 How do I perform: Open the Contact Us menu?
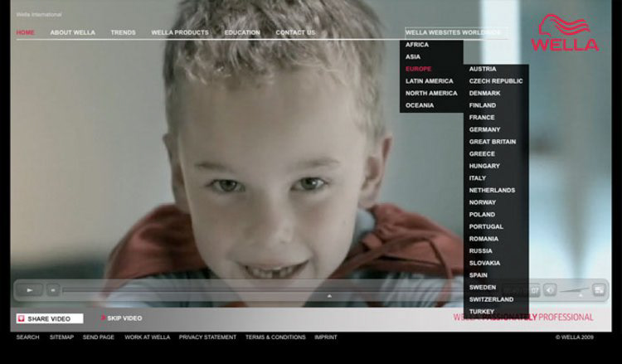[x=295, y=32]
